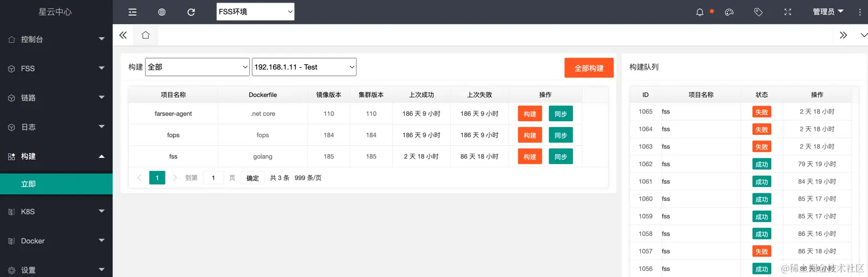The height and width of the screenshot is (277, 868).
Task: Click the tag note icon
Action: [x=759, y=12]
